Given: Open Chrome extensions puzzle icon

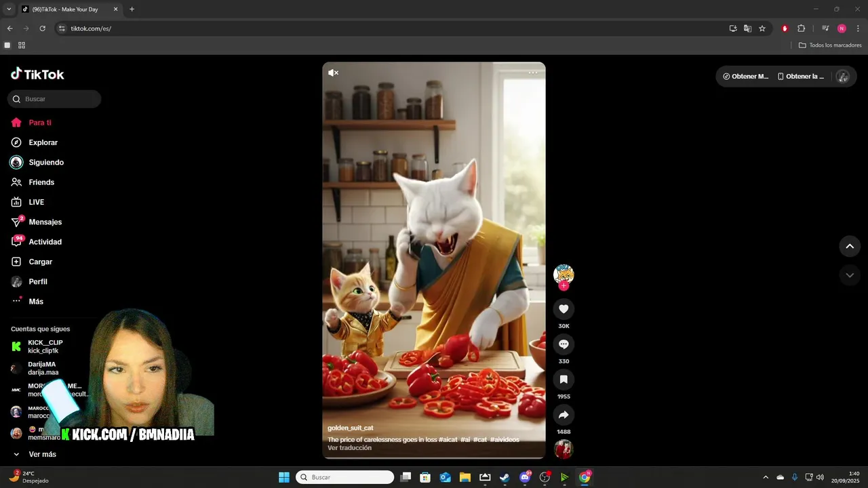Looking at the screenshot, I should click(x=801, y=28).
